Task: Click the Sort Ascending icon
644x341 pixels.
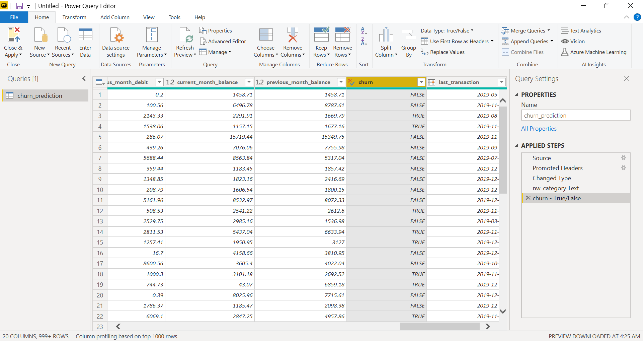Action: 364,31
